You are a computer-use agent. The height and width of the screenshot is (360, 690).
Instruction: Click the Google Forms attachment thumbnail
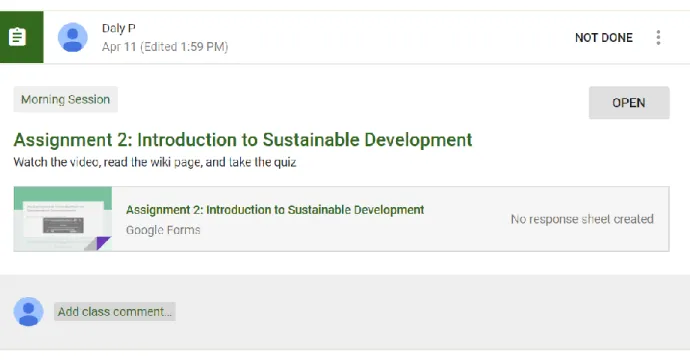63,219
